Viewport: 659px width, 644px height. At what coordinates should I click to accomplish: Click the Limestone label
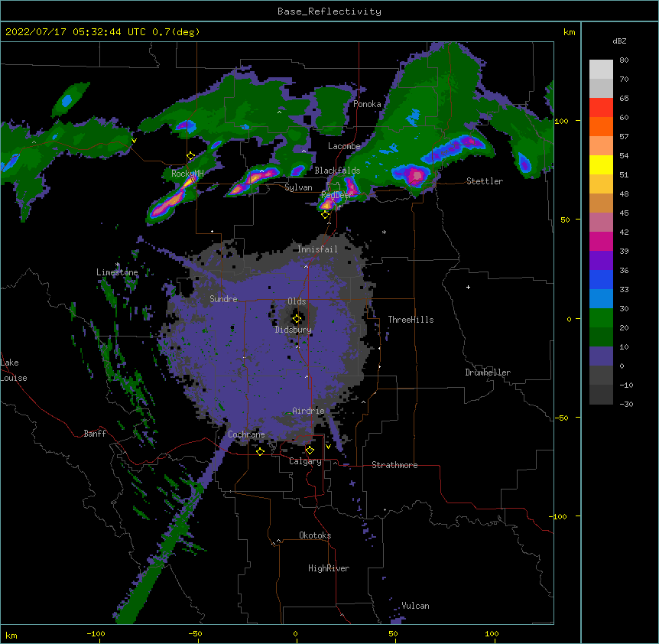117,272
